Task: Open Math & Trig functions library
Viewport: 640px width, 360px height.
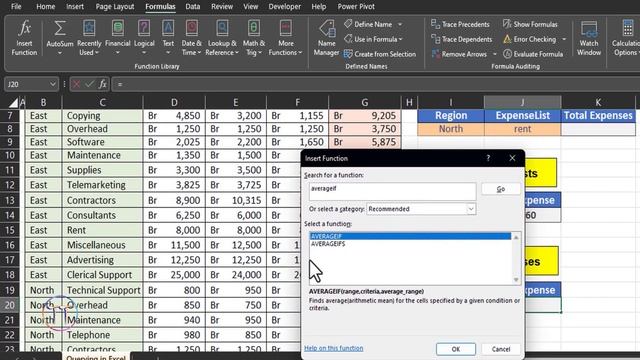Action: tap(253, 38)
